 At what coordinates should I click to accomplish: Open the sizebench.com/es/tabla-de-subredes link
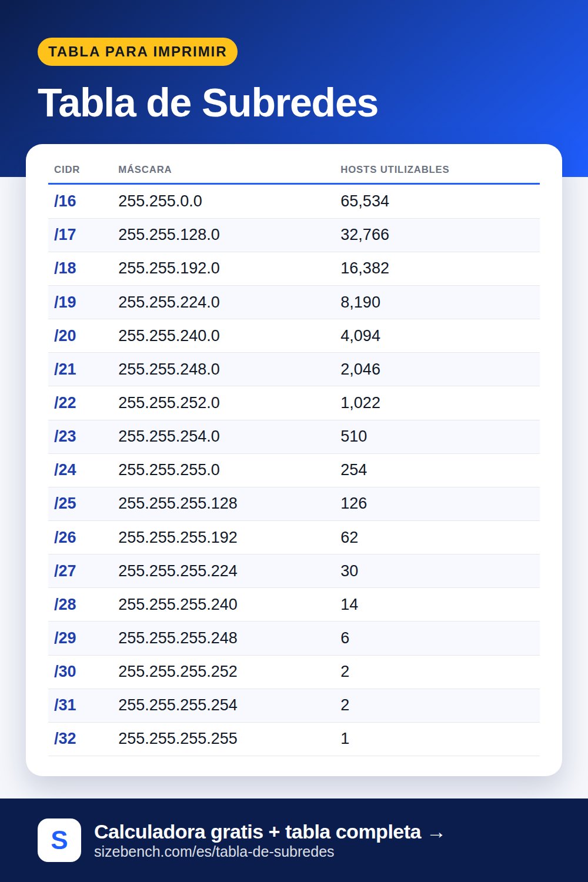(214, 852)
